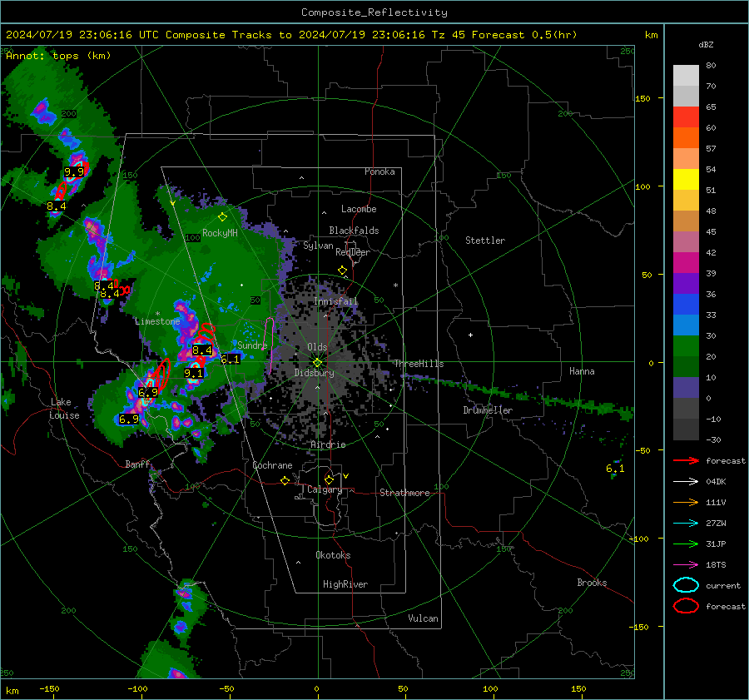Click the light gray 70-80 dBZ swatch
749x700 pixels.
pos(686,75)
